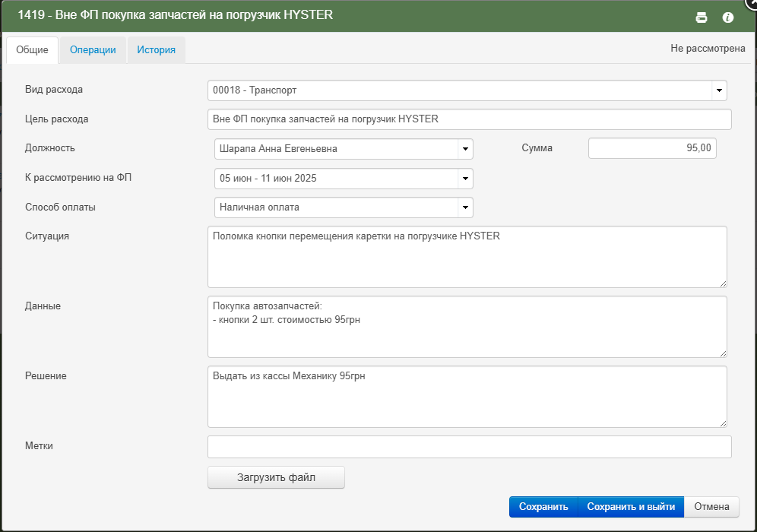Click the print icon in header
This screenshot has width=757, height=532.
click(x=701, y=18)
